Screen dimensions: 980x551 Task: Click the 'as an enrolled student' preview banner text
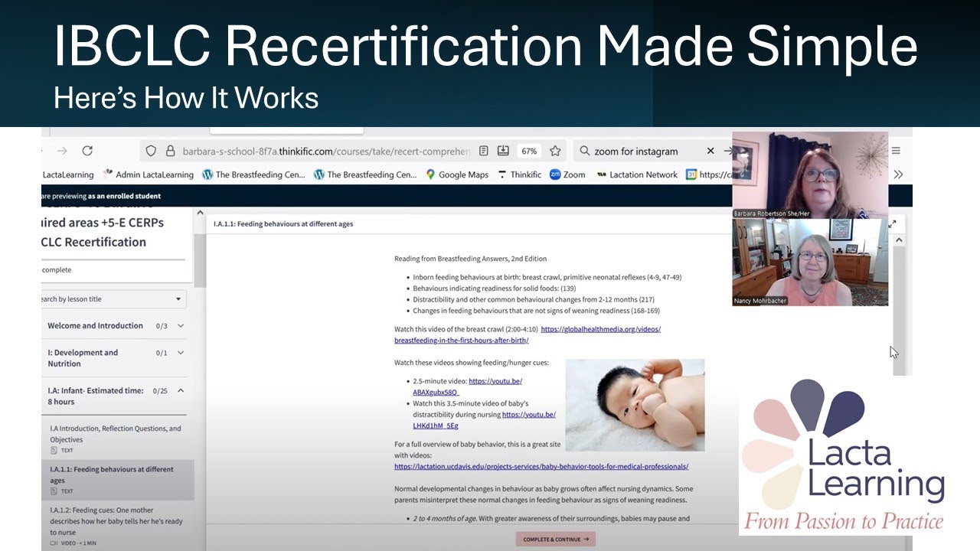(x=124, y=196)
